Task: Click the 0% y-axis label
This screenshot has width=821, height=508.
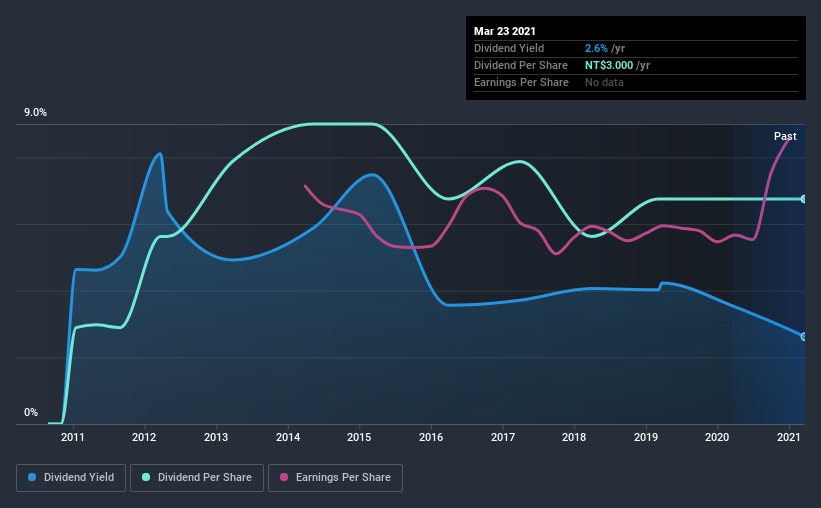Action: (31, 413)
